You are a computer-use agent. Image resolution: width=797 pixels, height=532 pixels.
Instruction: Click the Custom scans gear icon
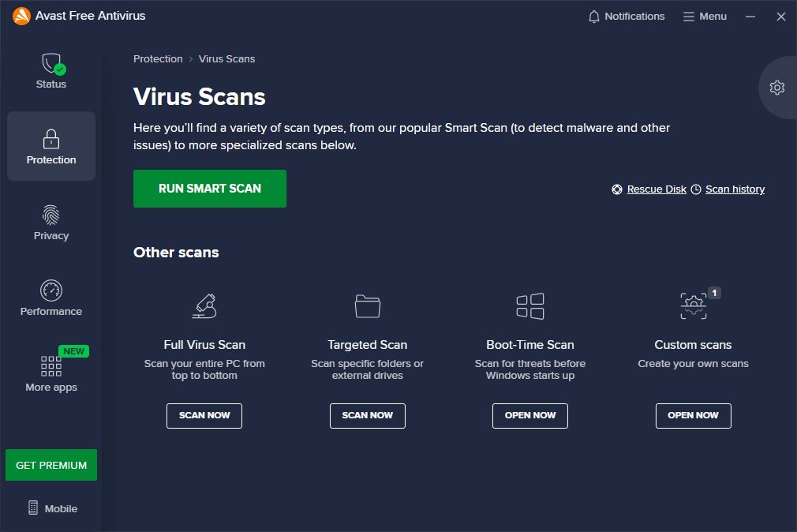694,306
